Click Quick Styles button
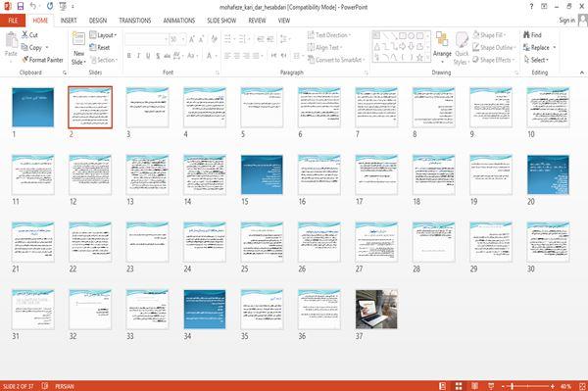This screenshot has width=588, height=391. coord(462,48)
